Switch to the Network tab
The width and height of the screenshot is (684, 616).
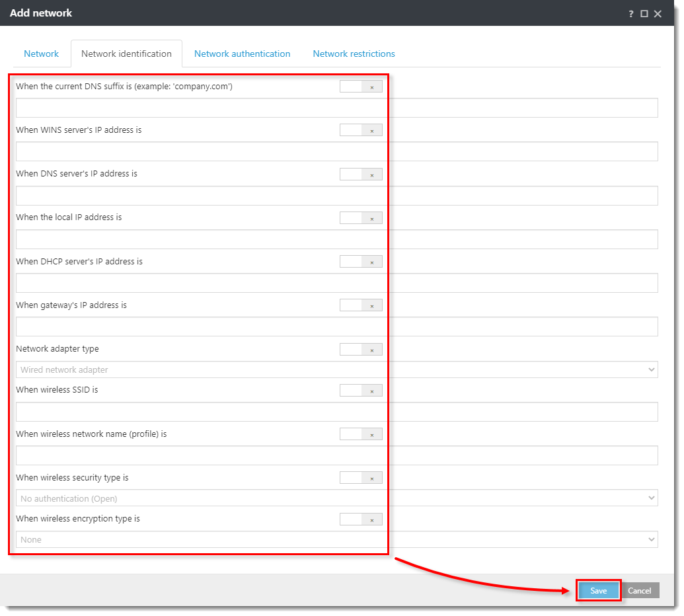coord(41,54)
